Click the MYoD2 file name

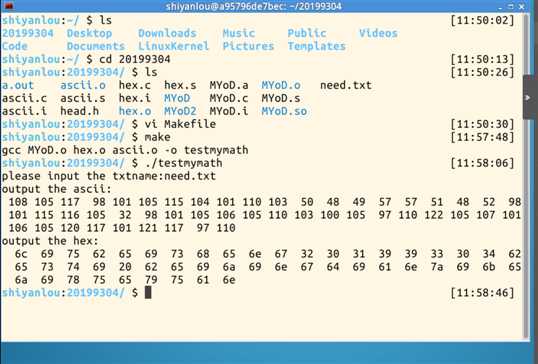click(180, 111)
